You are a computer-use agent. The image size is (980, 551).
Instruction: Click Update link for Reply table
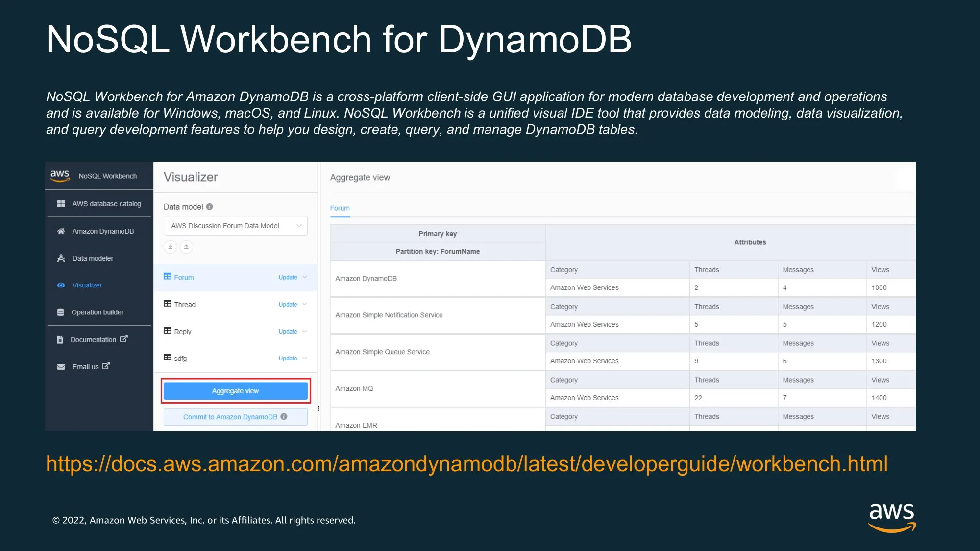[x=288, y=332]
